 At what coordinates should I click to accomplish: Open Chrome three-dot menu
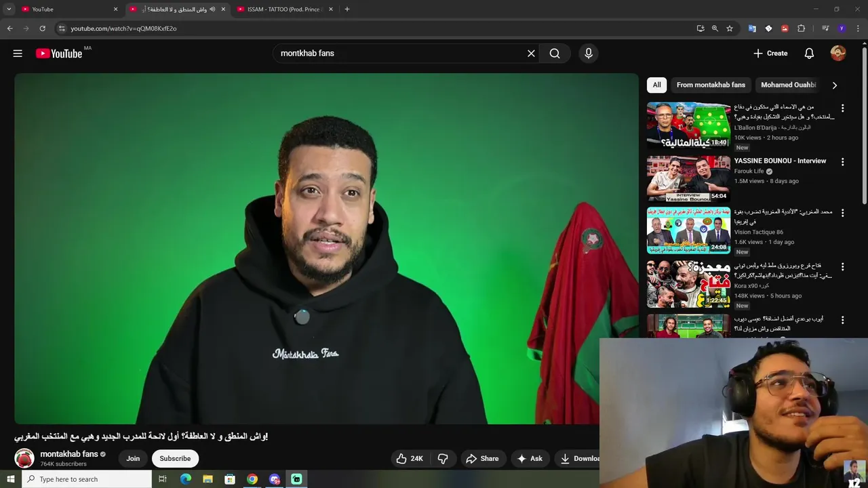coord(859,28)
